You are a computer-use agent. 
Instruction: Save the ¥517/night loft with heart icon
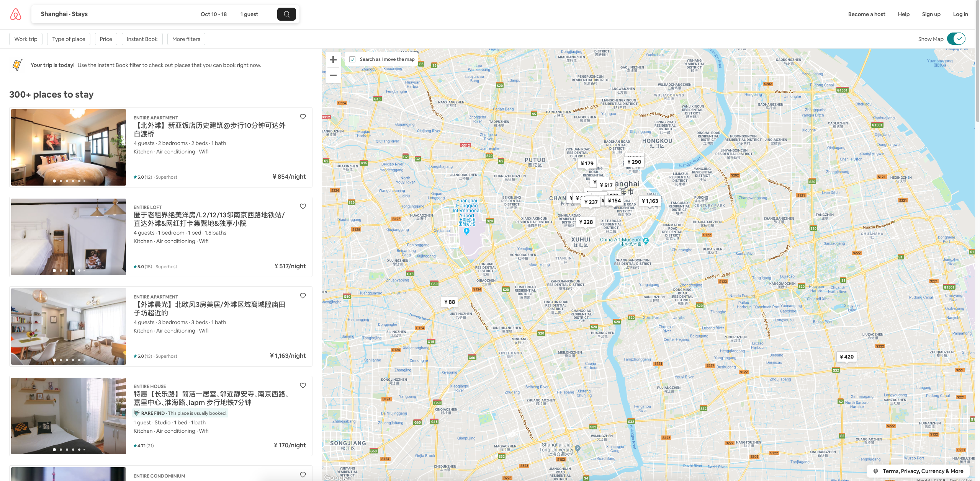(303, 206)
